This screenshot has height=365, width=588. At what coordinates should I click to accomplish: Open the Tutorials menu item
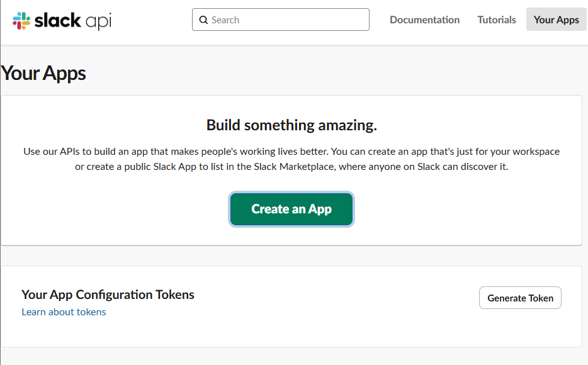point(497,20)
